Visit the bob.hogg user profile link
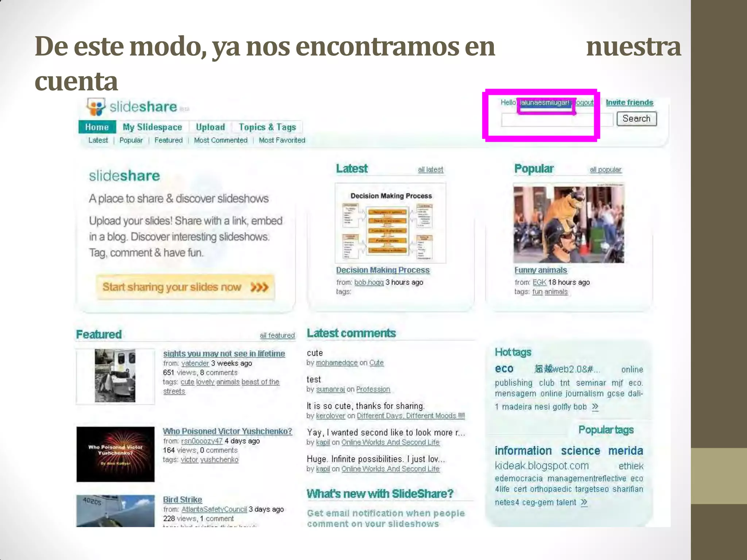Screen dimensions: 747x560 click(x=369, y=283)
